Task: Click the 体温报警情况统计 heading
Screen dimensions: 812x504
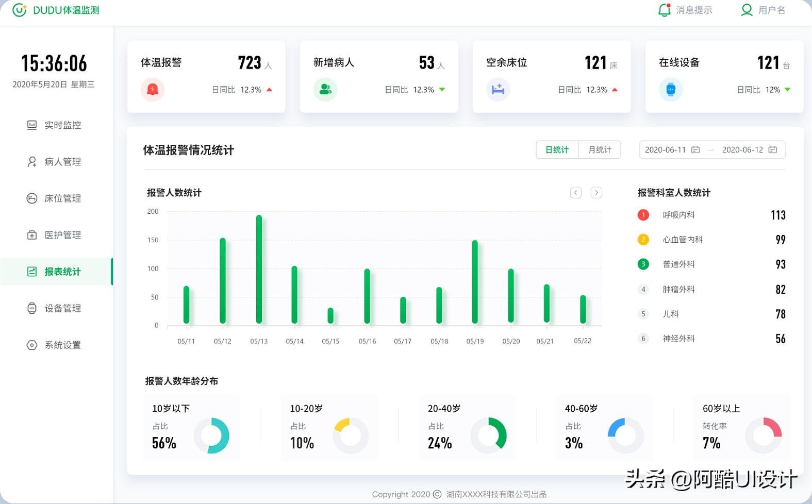Action: 188,150
